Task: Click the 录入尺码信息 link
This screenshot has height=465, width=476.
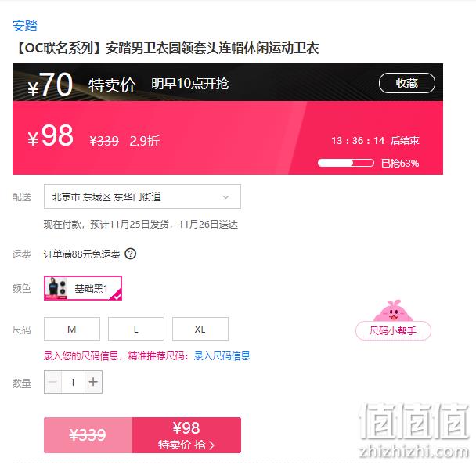Action: [222, 355]
